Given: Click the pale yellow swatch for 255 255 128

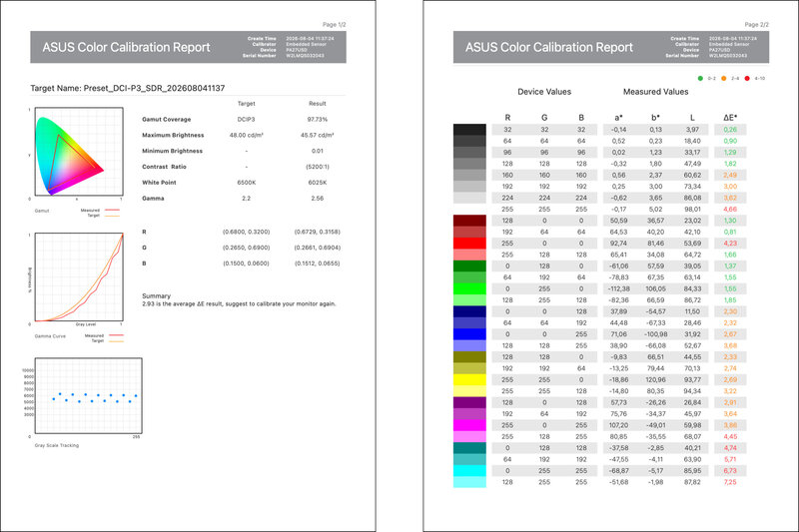Looking at the screenshot, I should [x=469, y=391].
